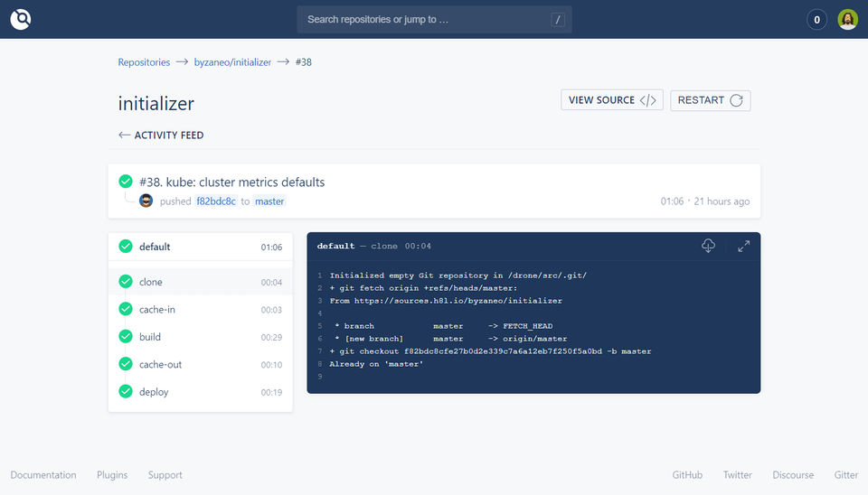Select the default stage row
Viewport: 868px width, 495px height.
201,247
